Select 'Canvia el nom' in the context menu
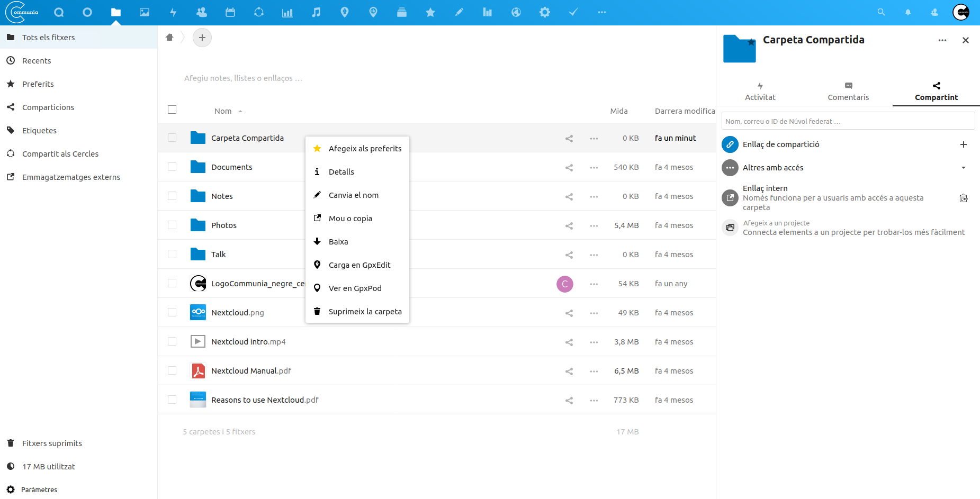Screen dimensions: 980x499 (x=357, y=195)
